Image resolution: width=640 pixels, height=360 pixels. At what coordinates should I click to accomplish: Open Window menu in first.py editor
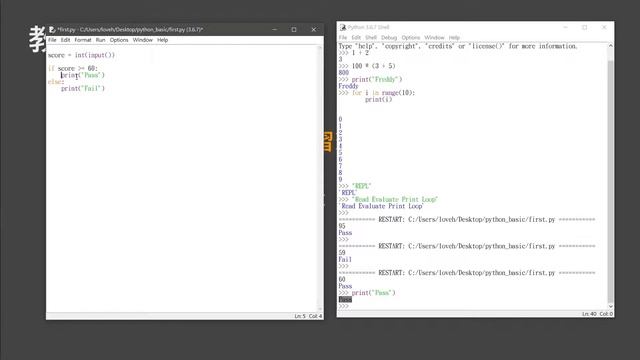(x=142, y=40)
